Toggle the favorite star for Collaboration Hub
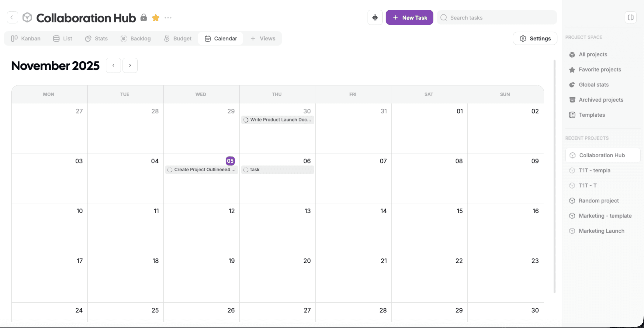The image size is (644, 328). tap(155, 18)
